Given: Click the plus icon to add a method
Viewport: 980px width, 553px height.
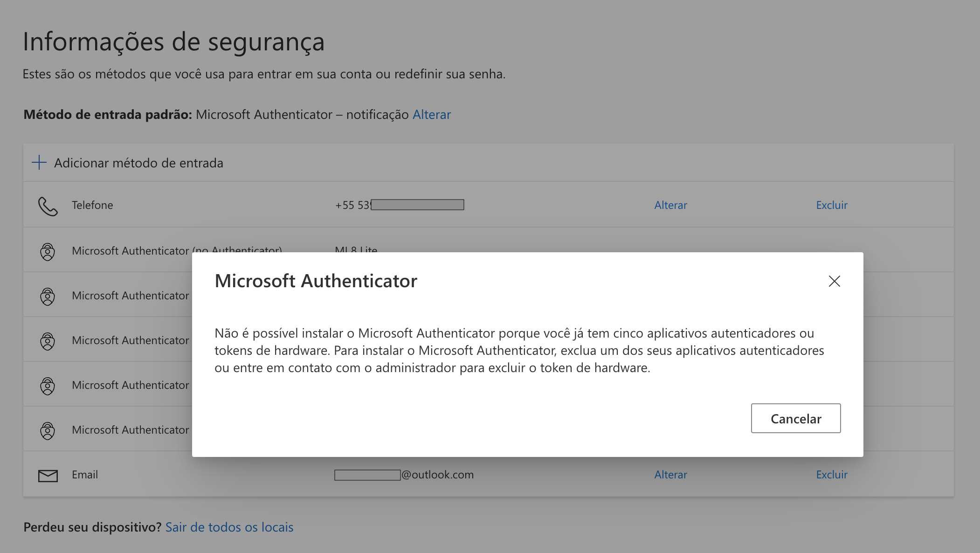Looking at the screenshot, I should click(39, 163).
